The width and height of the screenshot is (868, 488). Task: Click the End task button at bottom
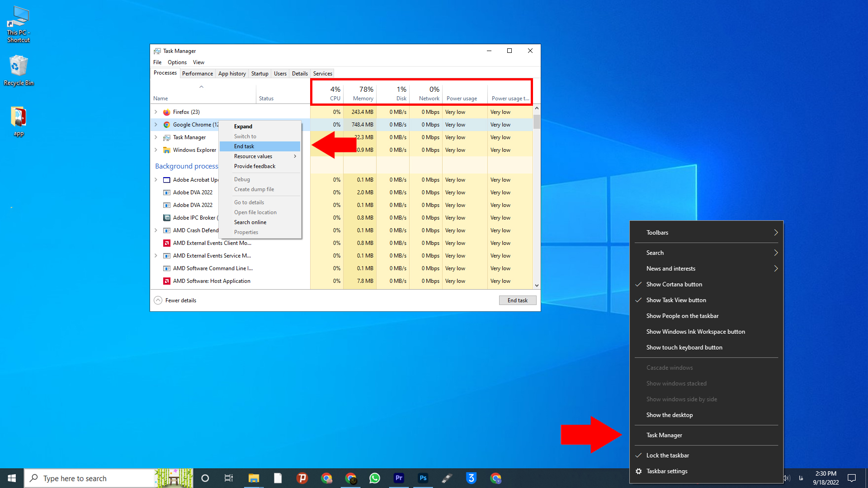pos(518,300)
